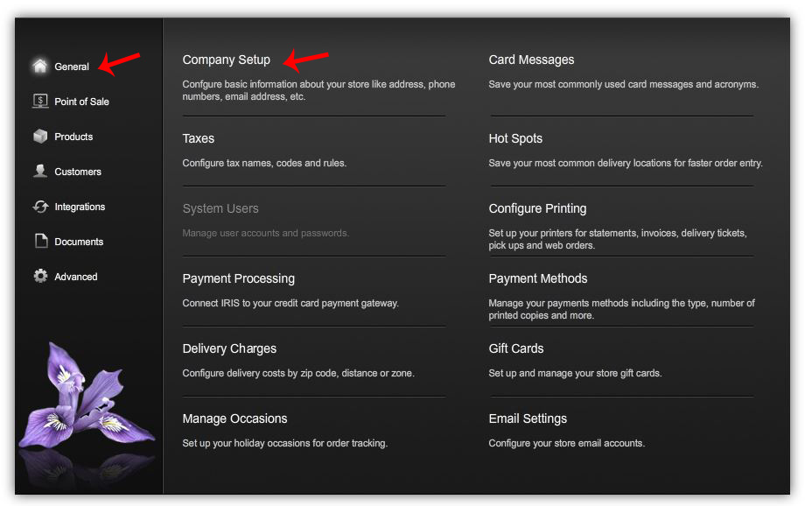
Task: Select Hot Spots delivery locations
Action: 515,138
